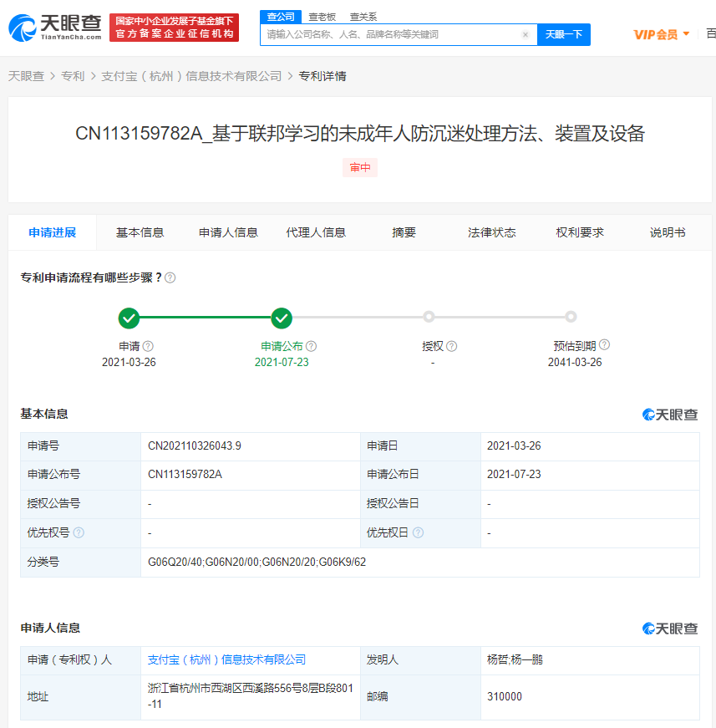
Task: Open the applicant link 支付宝（杭州）信息技术有限公司 in table
Action: click(x=226, y=659)
